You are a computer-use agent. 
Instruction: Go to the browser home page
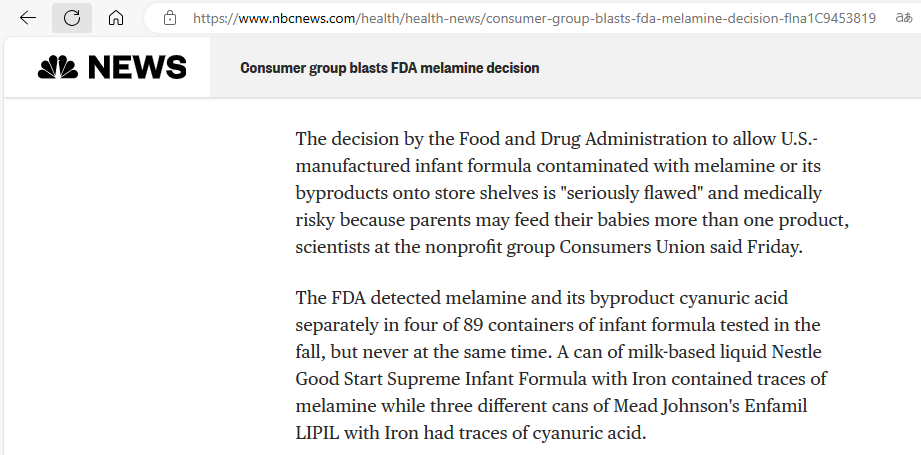point(116,18)
